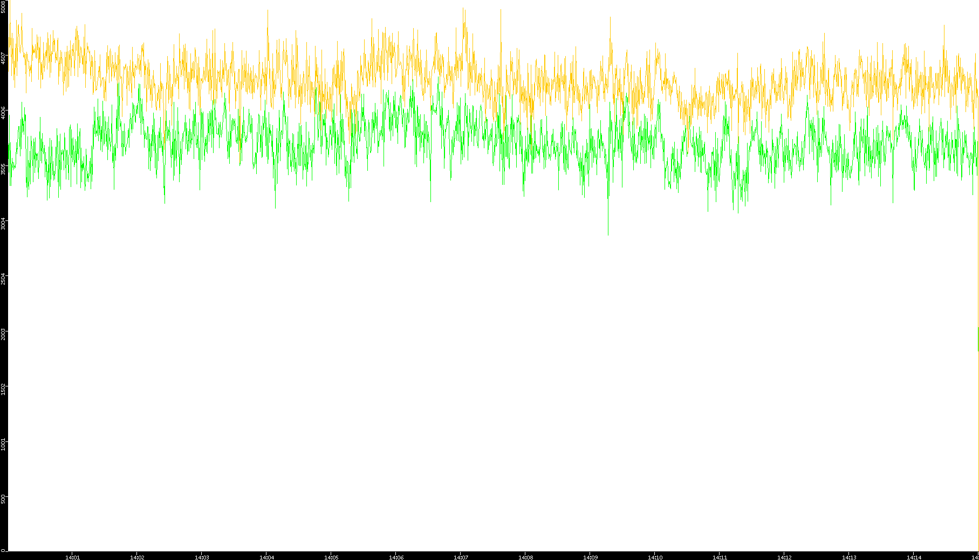Click the 4507 label on the vertical axis
The image size is (979, 560).
pos(4,58)
